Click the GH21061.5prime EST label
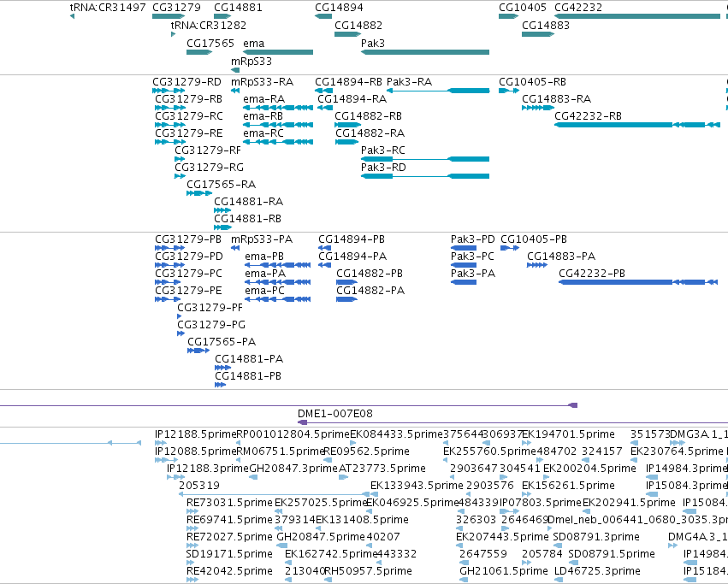Image resolution: width=728 pixels, height=584 pixels. tap(504, 571)
